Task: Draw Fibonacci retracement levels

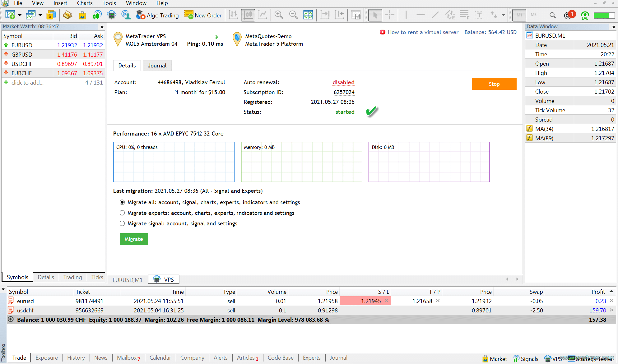Action: pyautogui.click(x=465, y=15)
